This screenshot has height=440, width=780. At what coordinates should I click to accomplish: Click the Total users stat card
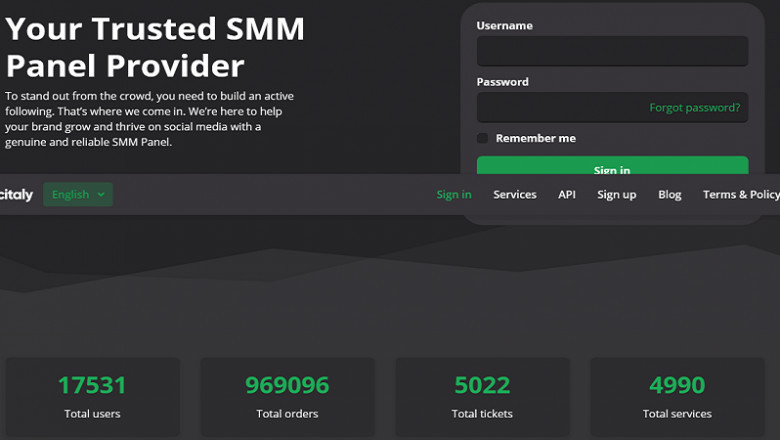[92, 397]
